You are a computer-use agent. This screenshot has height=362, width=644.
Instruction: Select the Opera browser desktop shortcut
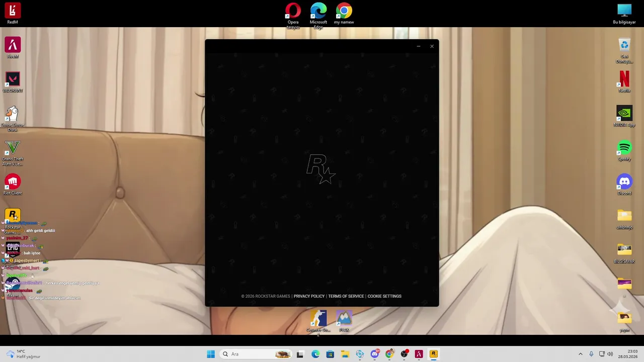click(x=293, y=16)
